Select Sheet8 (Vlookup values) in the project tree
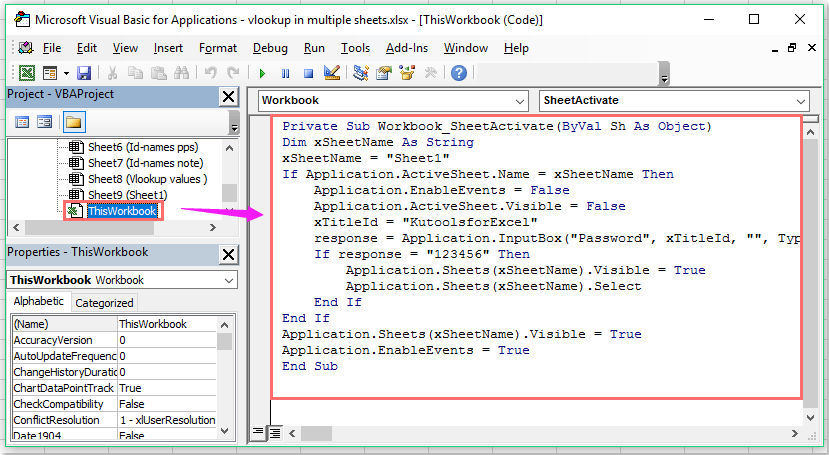829x455 pixels. [146, 179]
